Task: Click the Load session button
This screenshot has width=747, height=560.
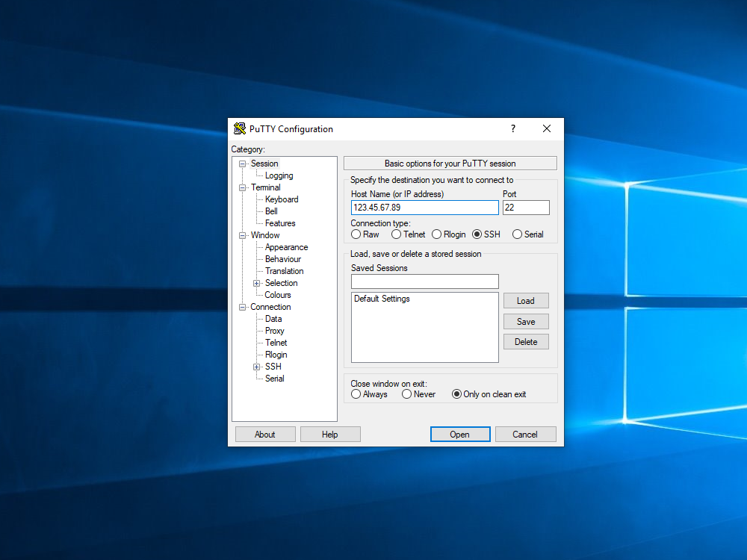Action: pyautogui.click(x=526, y=301)
